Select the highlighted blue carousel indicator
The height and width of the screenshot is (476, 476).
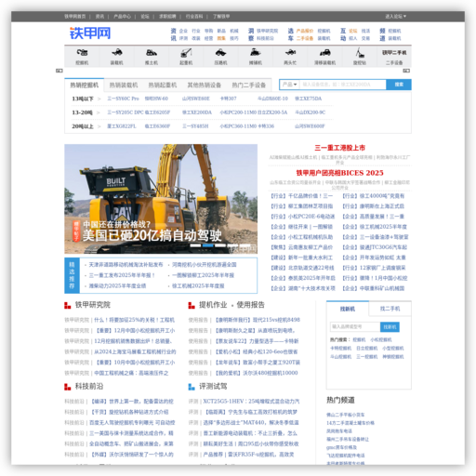[x=208, y=245]
